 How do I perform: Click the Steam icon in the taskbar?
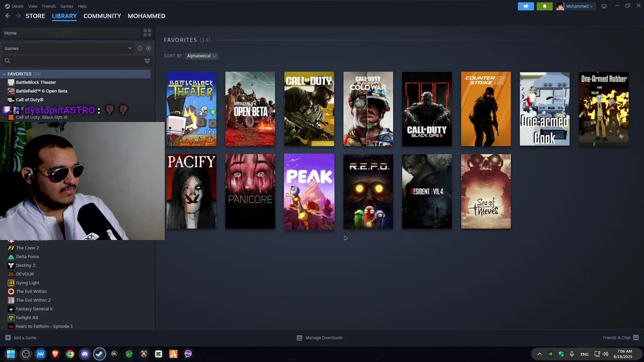(100, 354)
